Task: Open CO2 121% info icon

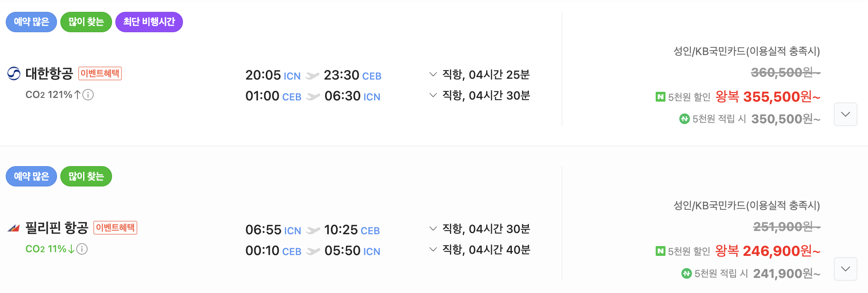Action: click(x=88, y=95)
